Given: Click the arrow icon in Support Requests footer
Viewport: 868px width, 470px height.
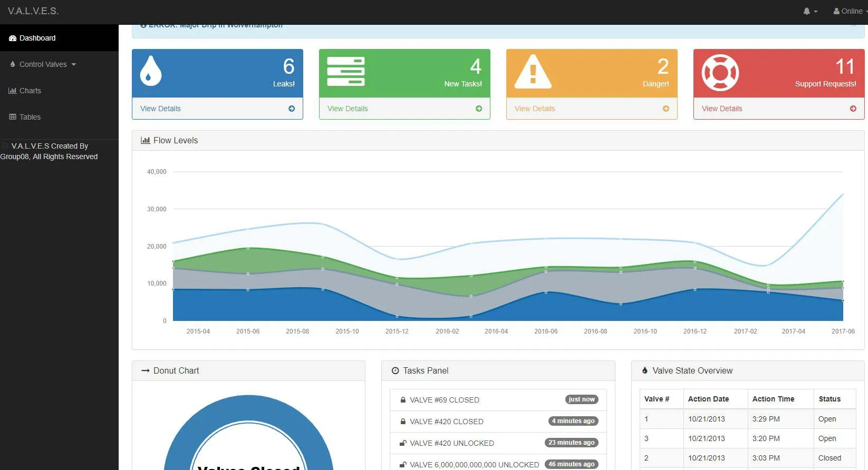Looking at the screenshot, I should coord(853,109).
